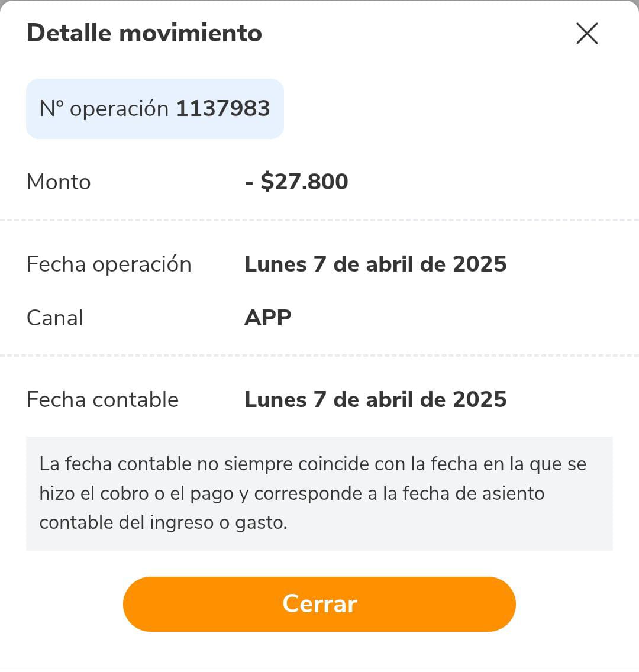The image size is (639, 672).
Task: Close the Detalle movimiento dialog with the X
Action: point(587,34)
